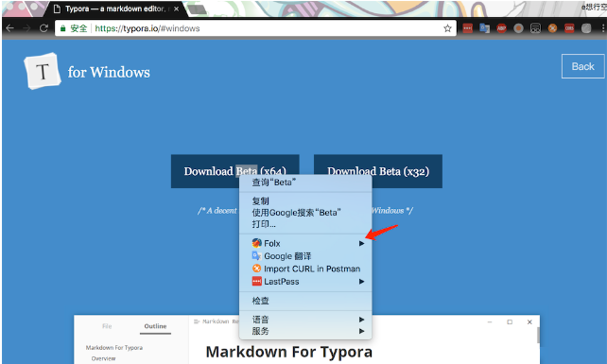The height and width of the screenshot is (364, 607).
Task: Reload the page with the refresh icon
Action: (x=43, y=28)
